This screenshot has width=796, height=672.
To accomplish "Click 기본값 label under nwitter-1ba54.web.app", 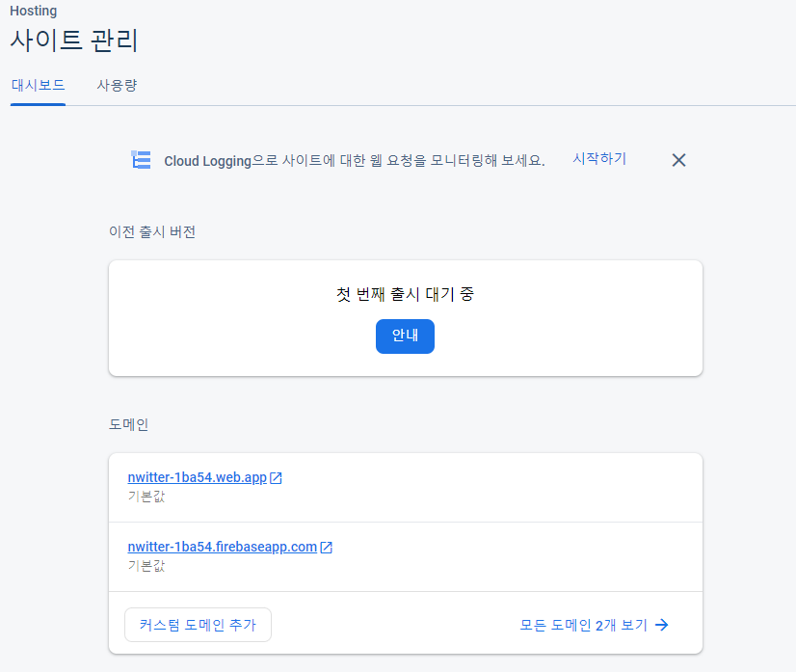I will [146, 497].
